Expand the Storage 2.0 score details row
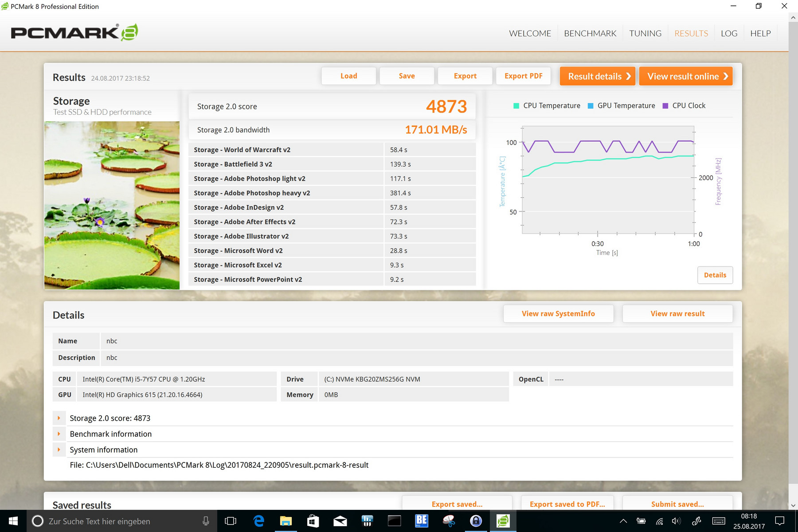 (59, 418)
